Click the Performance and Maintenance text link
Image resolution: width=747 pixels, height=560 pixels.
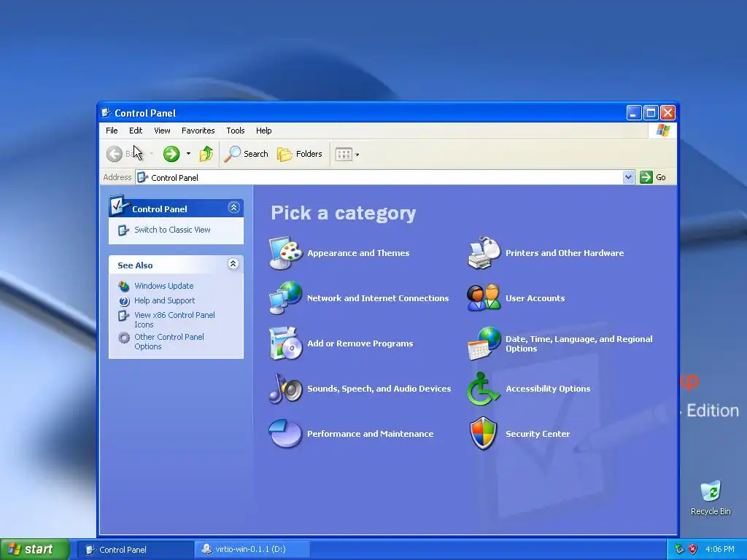click(370, 434)
